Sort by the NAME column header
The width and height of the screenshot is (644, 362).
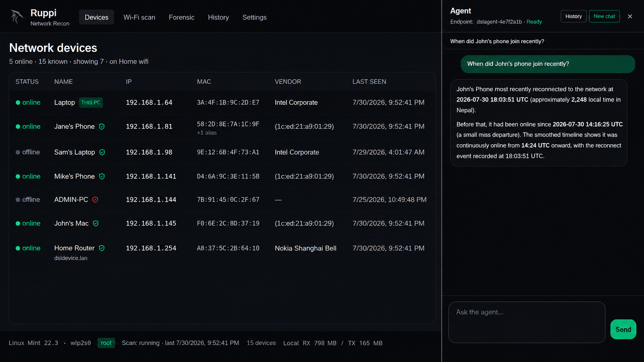(64, 82)
